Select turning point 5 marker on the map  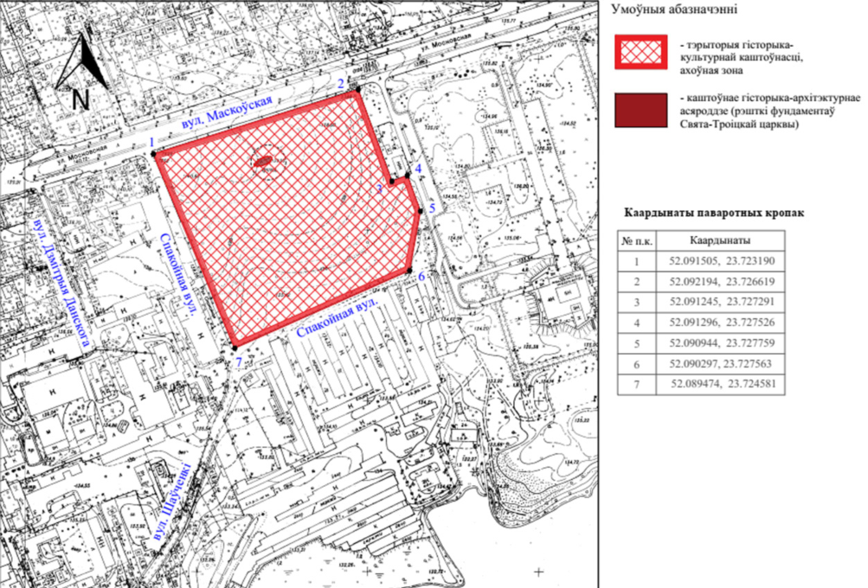click(421, 210)
